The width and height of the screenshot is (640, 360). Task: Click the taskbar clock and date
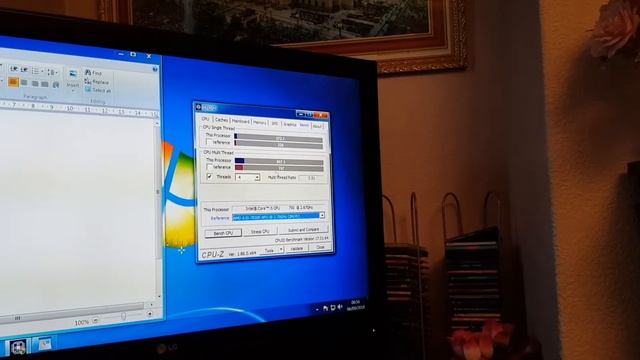pos(356,305)
